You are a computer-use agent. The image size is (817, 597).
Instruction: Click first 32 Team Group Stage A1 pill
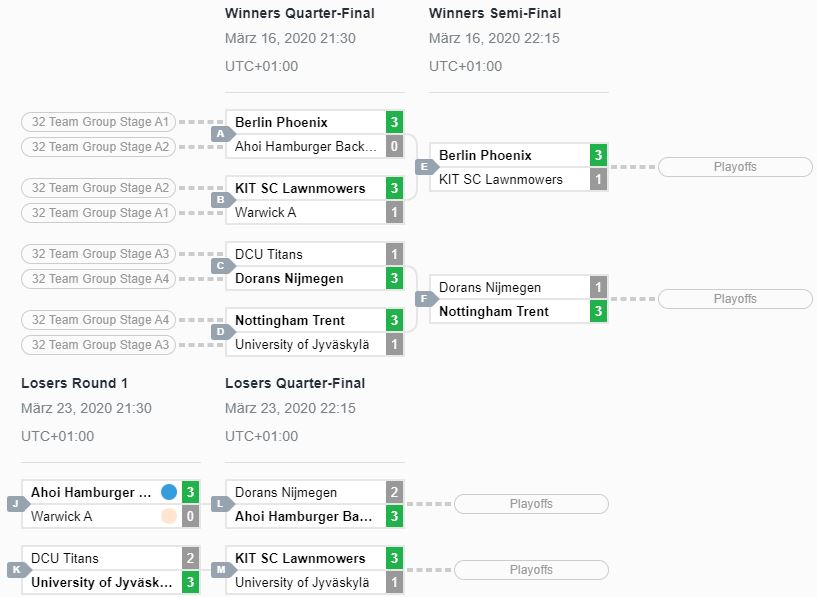coord(98,122)
